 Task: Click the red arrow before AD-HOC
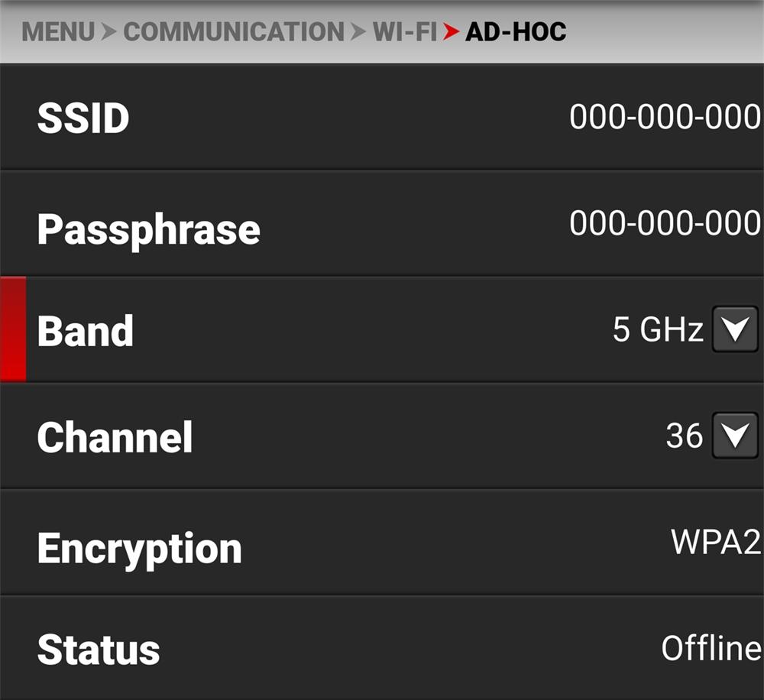click(x=452, y=32)
